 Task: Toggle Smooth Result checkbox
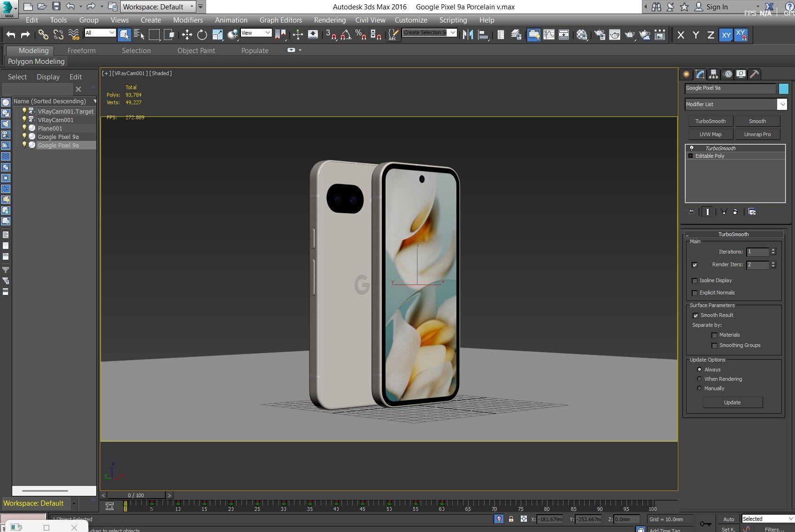click(x=695, y=316)
